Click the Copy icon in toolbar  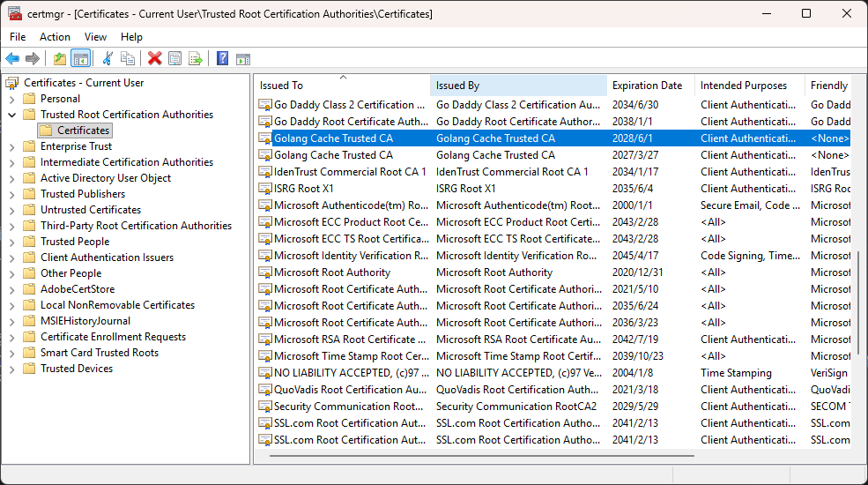pos(128,59)
